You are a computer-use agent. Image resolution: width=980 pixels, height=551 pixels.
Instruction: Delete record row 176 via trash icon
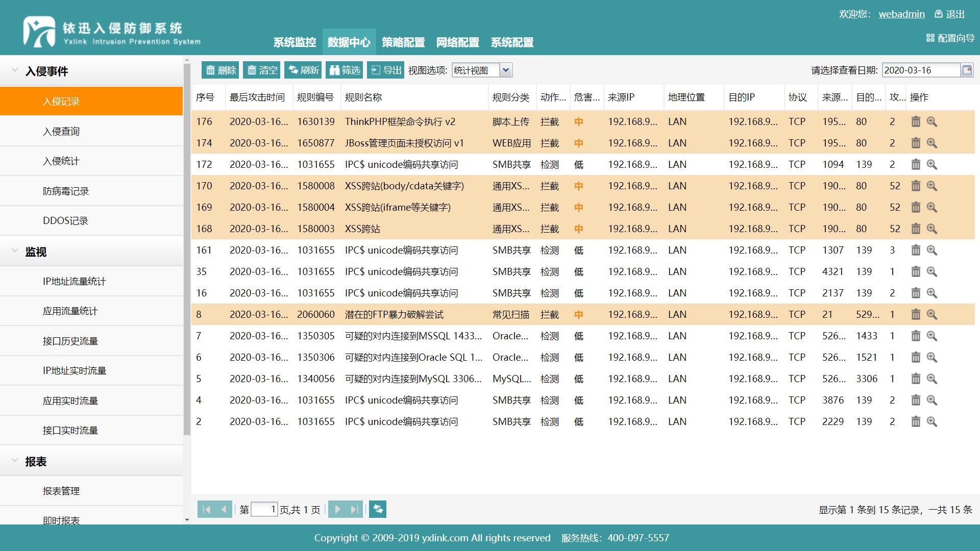(916, 121)
